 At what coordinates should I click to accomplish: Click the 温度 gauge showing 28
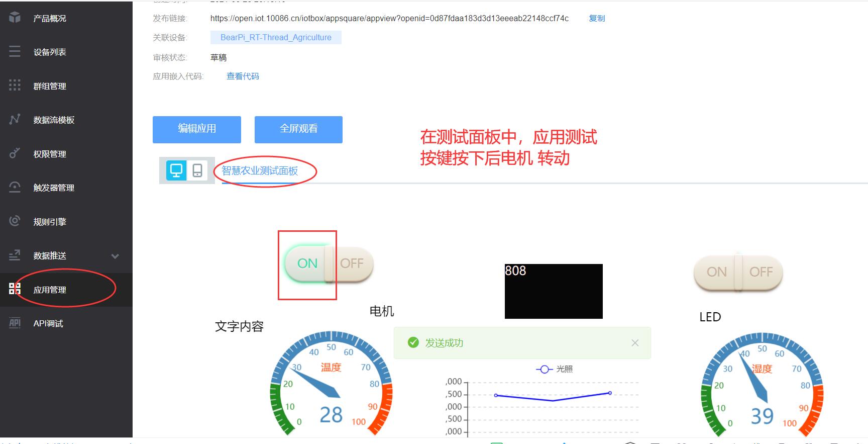point(332,383)
